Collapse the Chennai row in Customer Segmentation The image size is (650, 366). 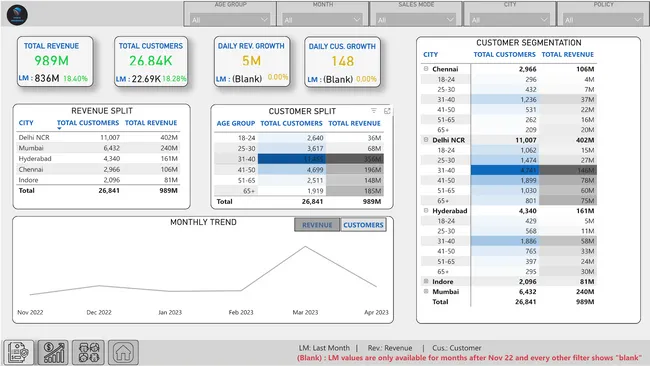tap(426, 69)
